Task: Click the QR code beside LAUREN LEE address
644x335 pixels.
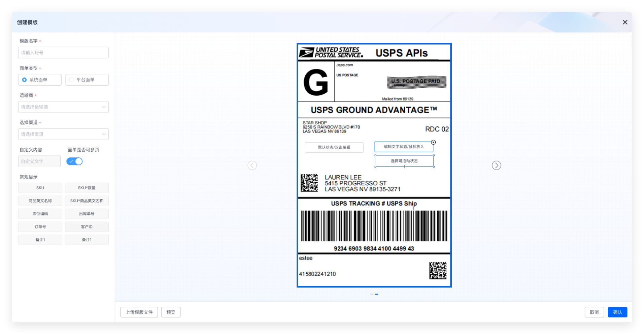Action: point(309,183)
